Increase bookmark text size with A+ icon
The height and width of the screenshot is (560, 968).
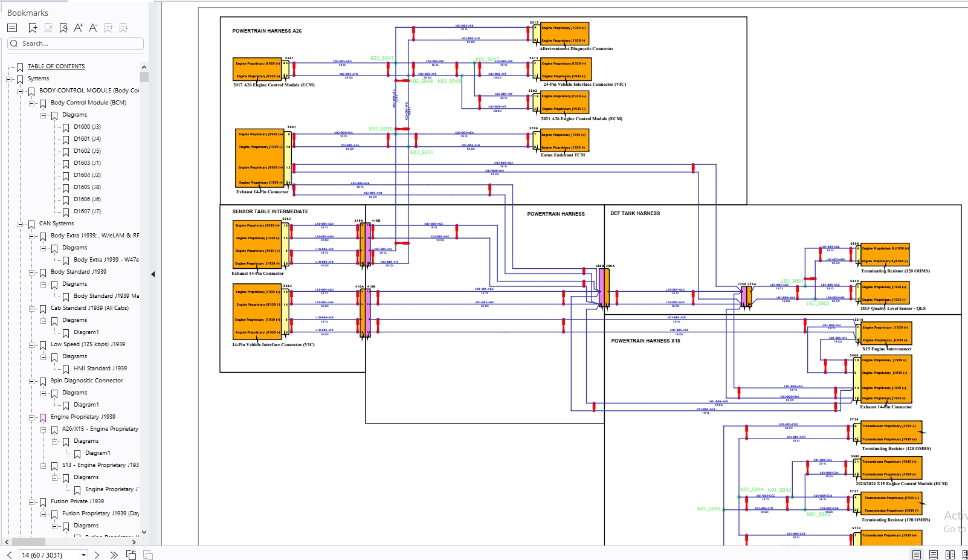tap(78, 27)
